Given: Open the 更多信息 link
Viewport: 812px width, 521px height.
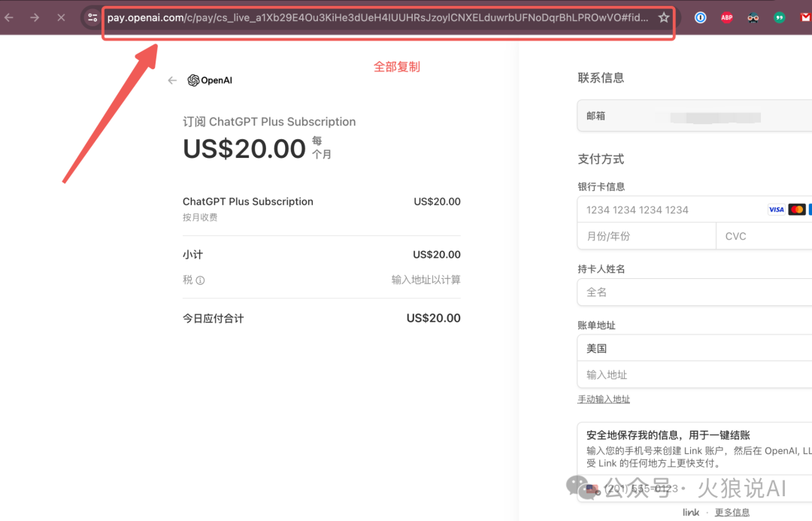Looking at the screenshot, I should (732, 513).
